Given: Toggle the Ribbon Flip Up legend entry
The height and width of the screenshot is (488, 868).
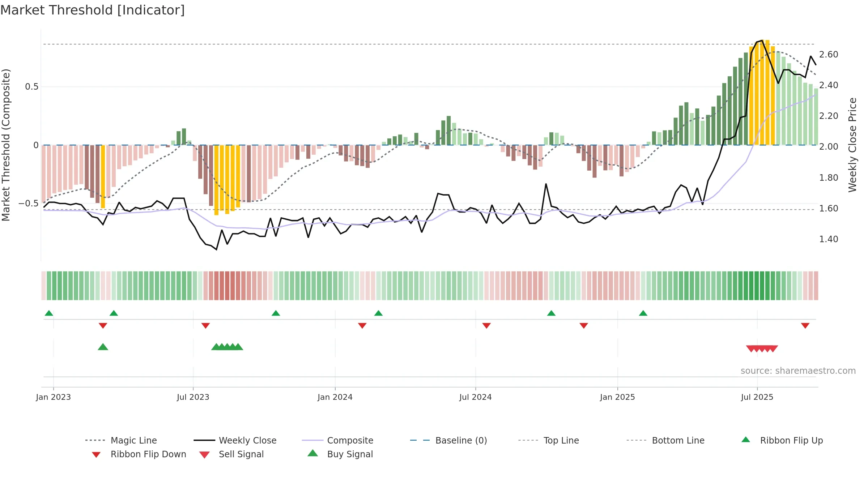Looking at the screenshot, I should (x=782, y=440).
